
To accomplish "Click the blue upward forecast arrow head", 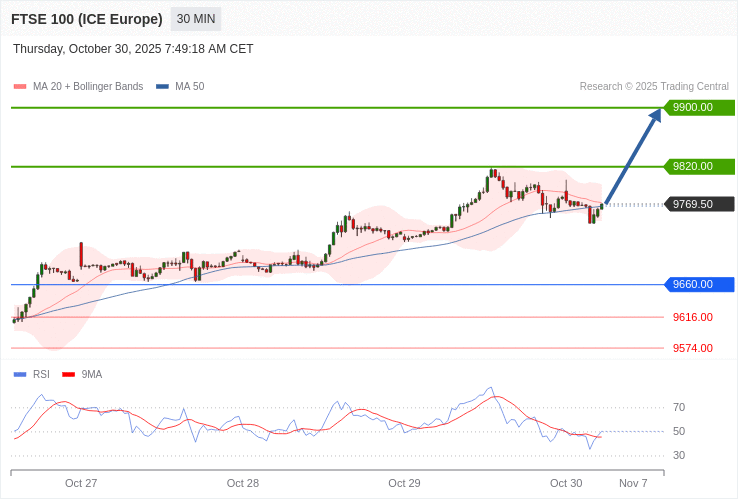I will tap(655, 116).
